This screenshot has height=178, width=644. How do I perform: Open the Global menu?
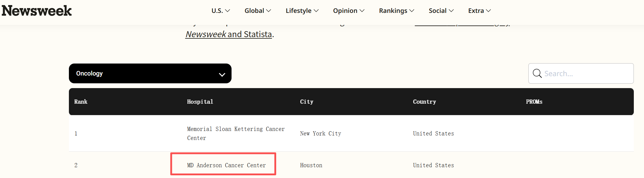click(258, 11)
